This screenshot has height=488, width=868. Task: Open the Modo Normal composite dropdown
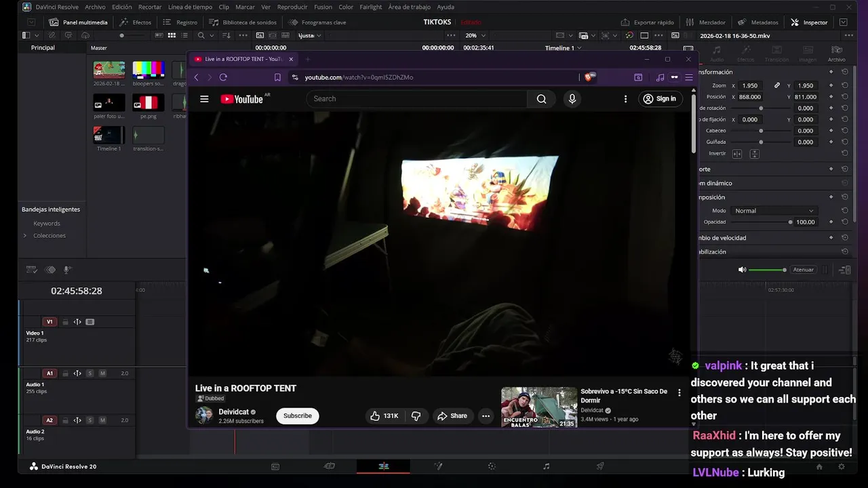coord(774,211)
